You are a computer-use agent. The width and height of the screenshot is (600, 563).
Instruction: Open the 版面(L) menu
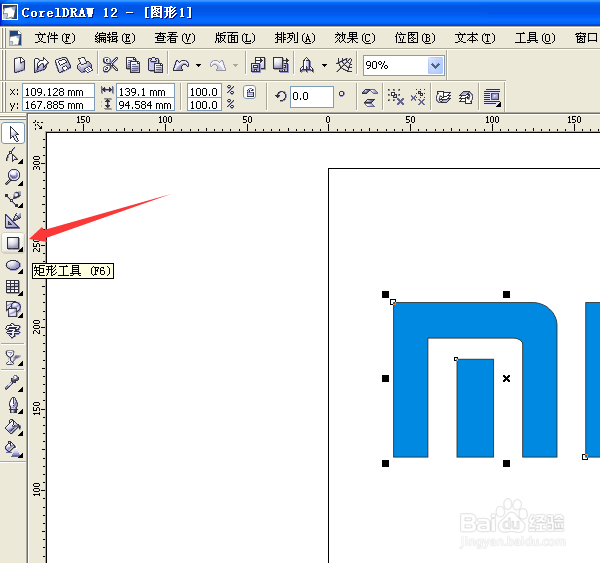[x=235, y=38]
